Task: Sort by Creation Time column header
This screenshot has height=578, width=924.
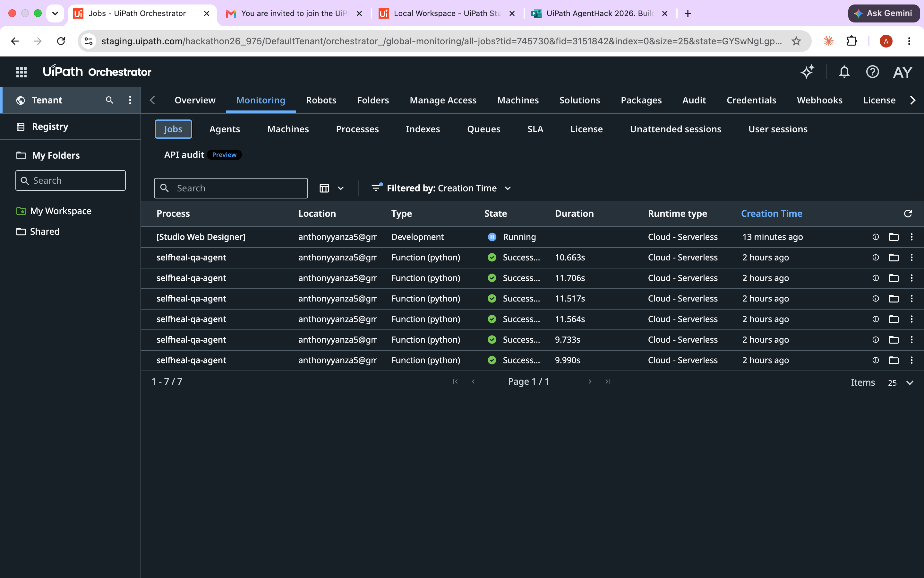Action: 771,214
